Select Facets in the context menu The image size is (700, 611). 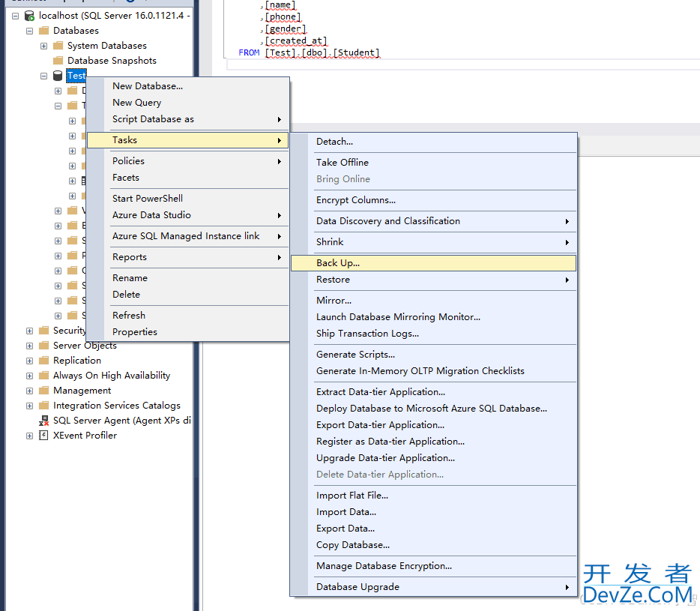187,178
